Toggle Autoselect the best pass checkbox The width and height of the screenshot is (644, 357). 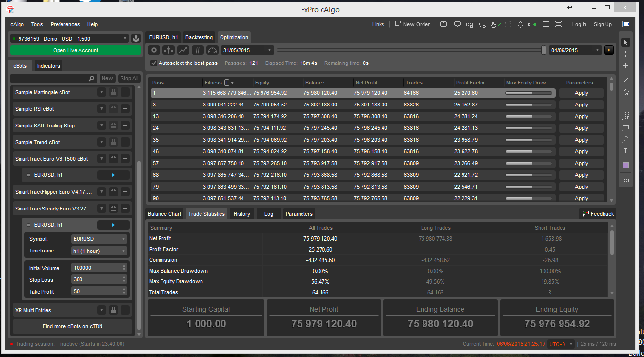click(x=154, y=63)
